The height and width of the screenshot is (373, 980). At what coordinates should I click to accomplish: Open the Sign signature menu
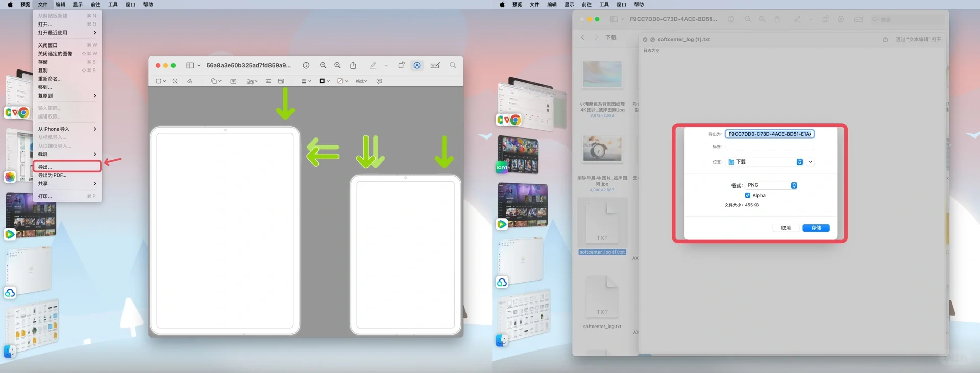[x=252, y=81]
